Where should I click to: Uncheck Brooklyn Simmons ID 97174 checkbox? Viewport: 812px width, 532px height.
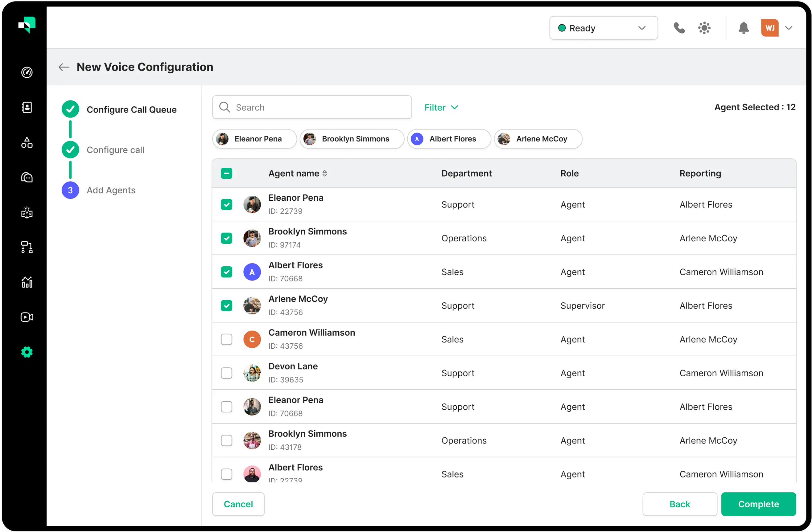point(226,238)
